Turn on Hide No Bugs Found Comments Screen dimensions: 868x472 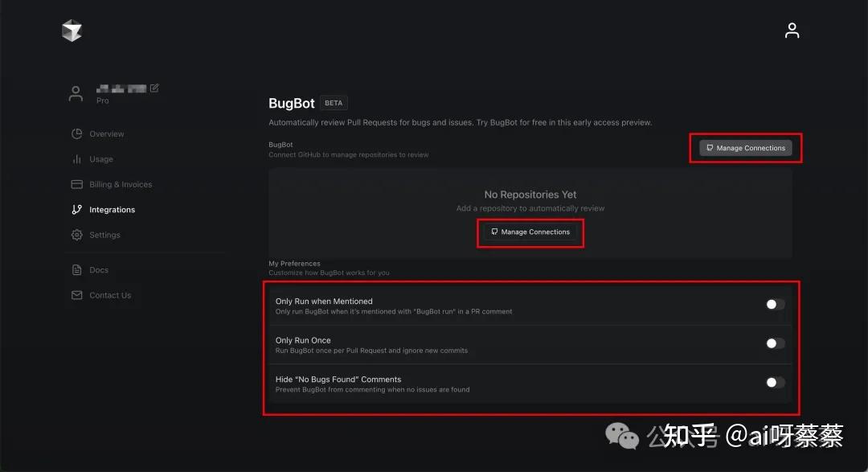[x=775, y=382]
